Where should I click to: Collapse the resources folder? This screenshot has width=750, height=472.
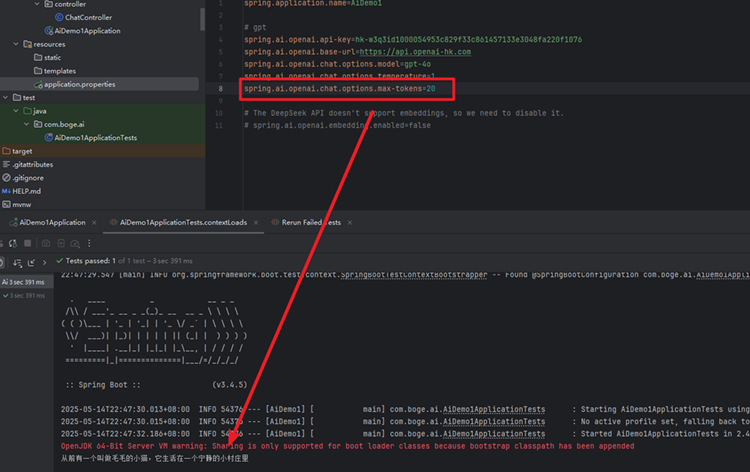14,44
